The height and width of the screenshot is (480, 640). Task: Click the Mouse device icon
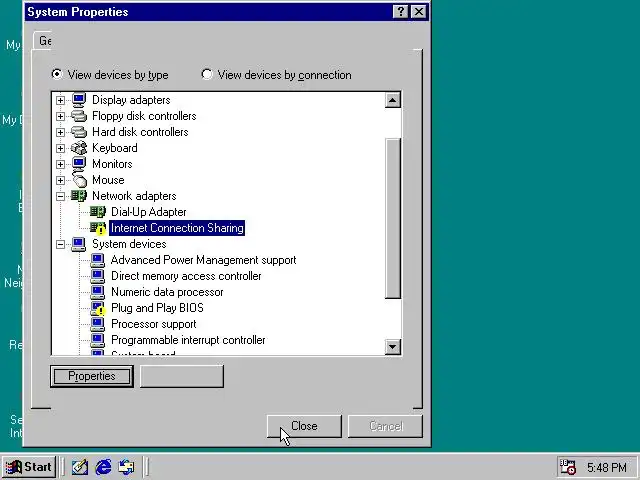80,180
